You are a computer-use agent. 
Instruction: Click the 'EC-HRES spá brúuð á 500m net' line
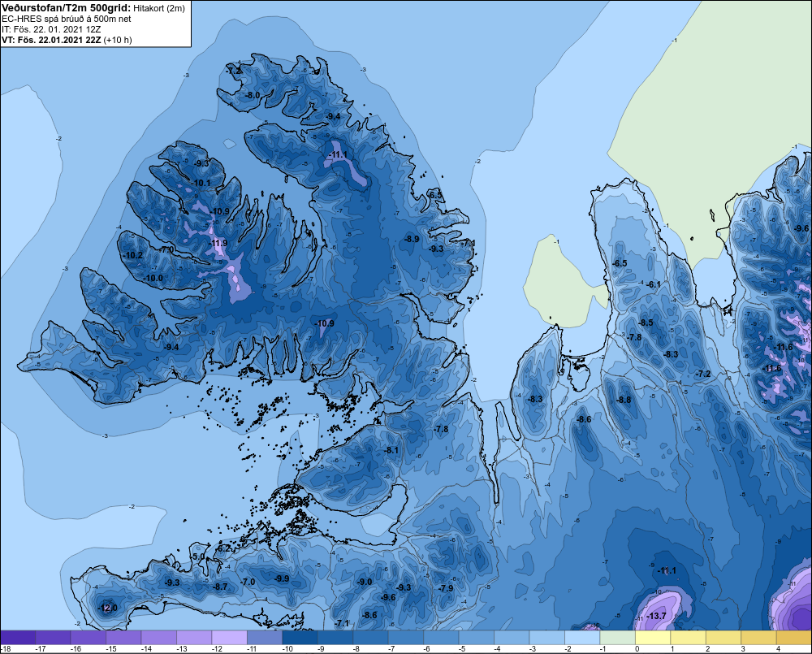[x=67, y=19]
